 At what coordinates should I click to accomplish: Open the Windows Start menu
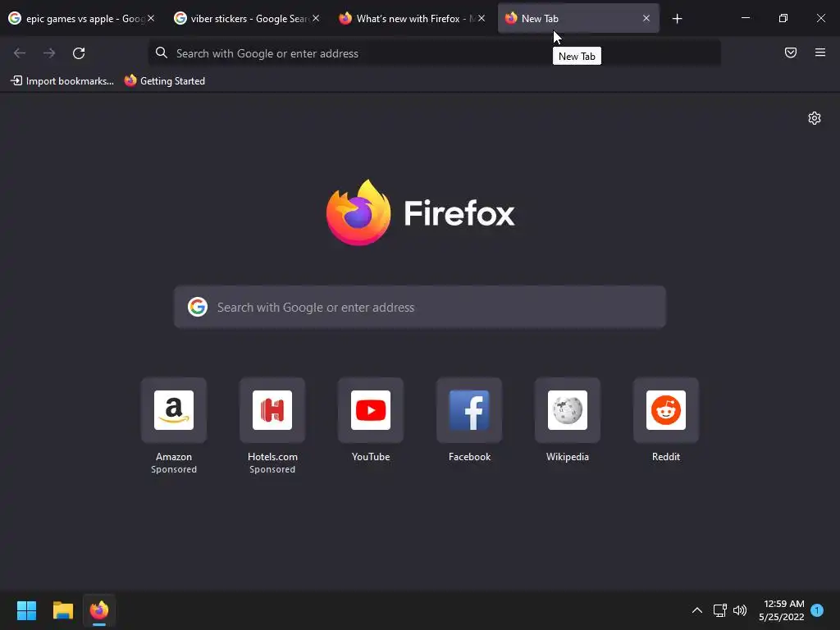26,610
